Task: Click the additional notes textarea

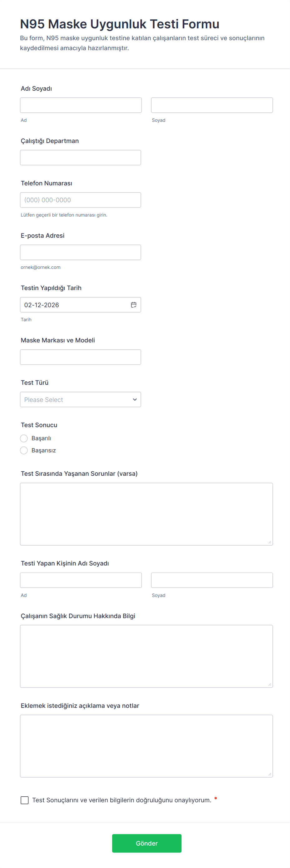Action: 146,746
